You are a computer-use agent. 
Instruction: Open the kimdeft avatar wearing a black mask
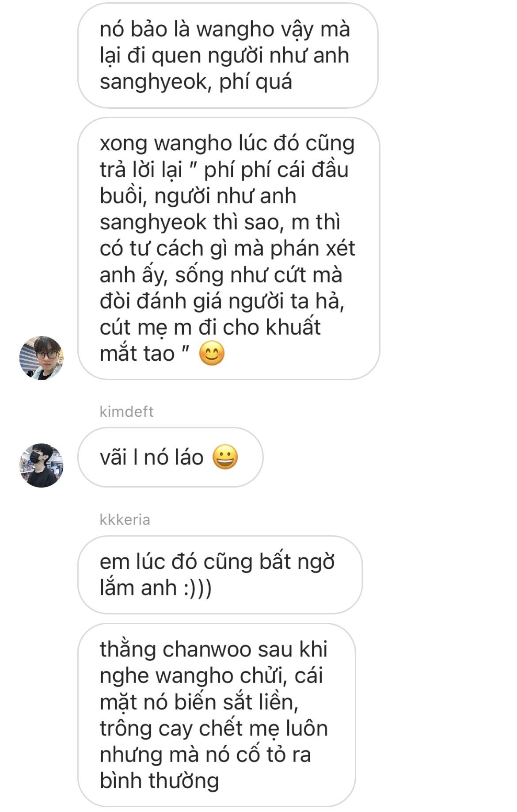coord(42,465)
